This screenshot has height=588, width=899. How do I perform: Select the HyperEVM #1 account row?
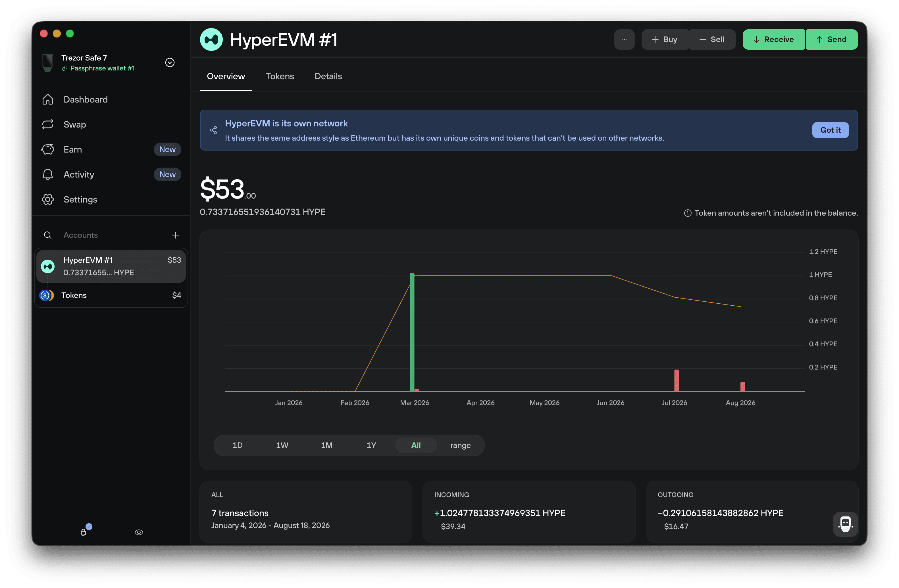111,266
